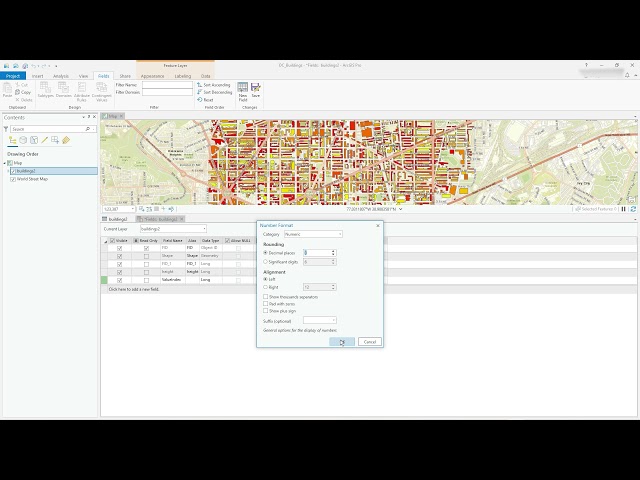Reset the field order
Screen dimensions: 640x480
click(205, 100)
